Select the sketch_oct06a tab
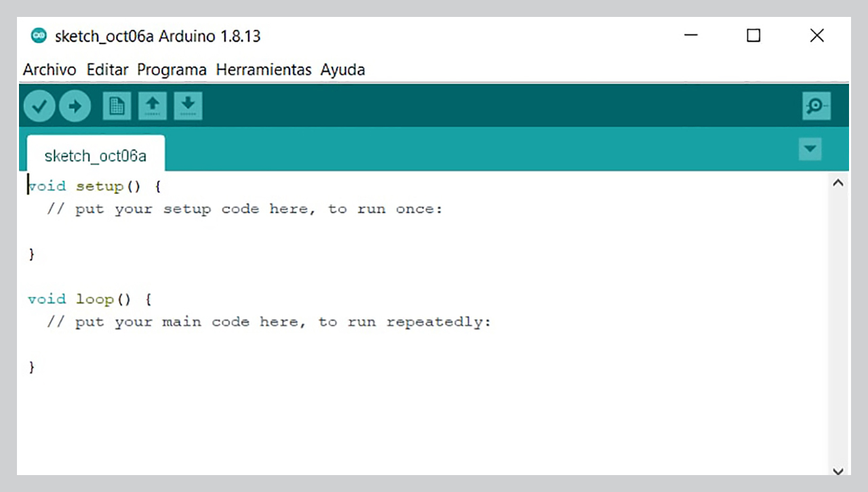868x492 pixels. [x=96, y=154]
